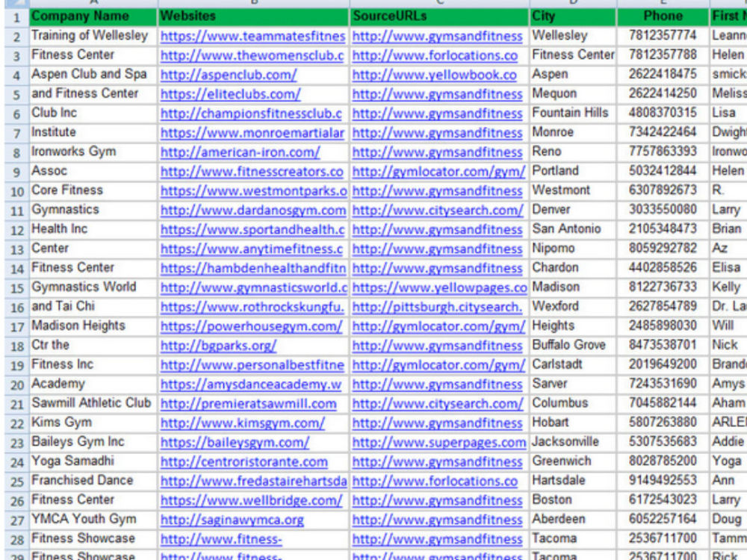The height and width of the screenshot is (560, 747).
Task: Select cell 'Kims Gym'
Action: click(93, 423)
